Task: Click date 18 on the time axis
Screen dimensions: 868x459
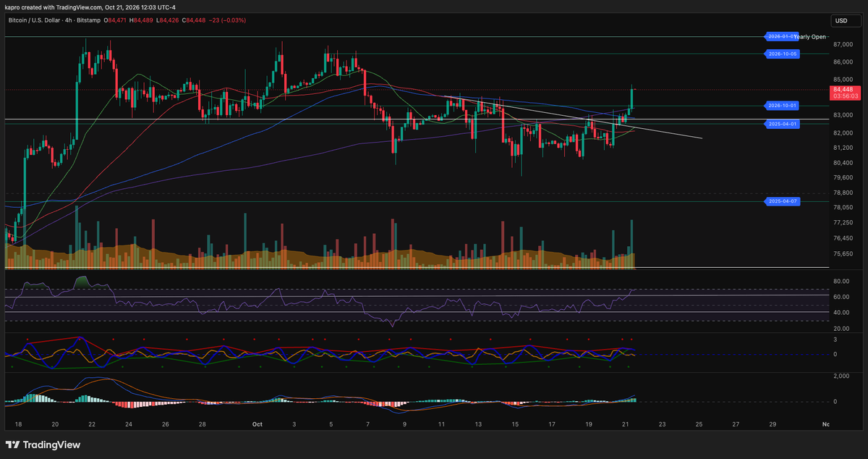Action: click(x=18, y=425)
